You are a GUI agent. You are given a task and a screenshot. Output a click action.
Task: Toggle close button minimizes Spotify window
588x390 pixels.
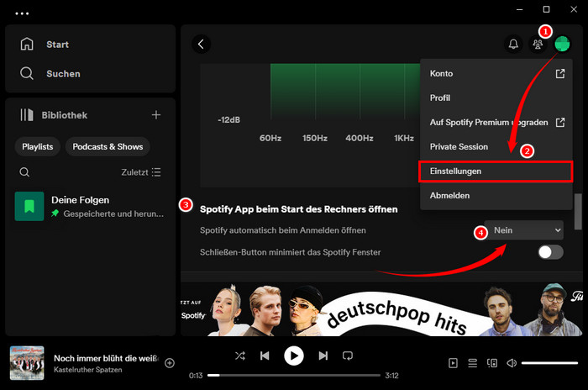point(550,252)
